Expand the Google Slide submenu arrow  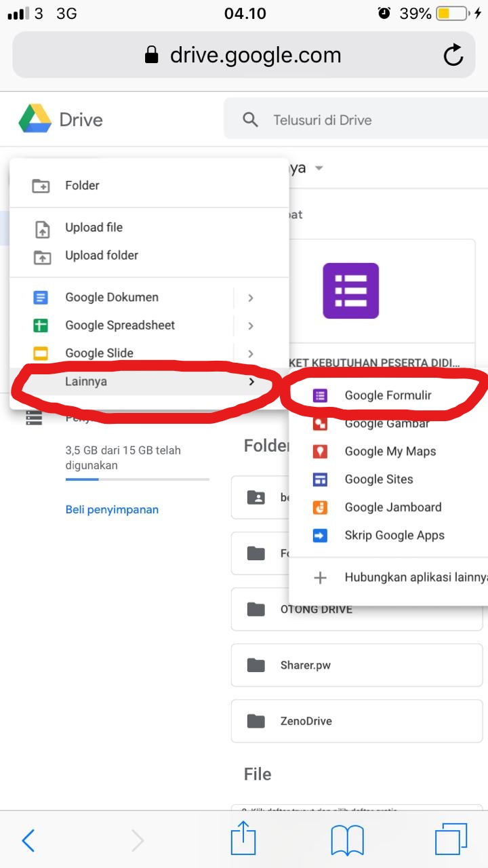click(x=251, y=354)
